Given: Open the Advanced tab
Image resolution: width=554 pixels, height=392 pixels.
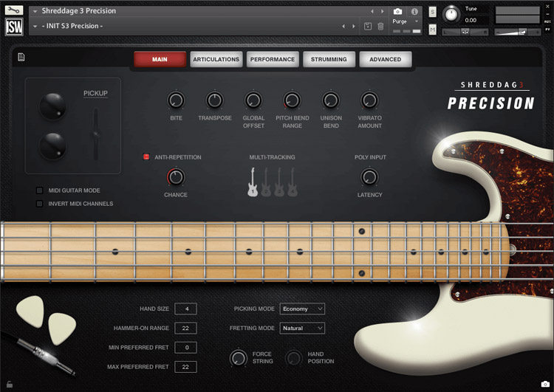Looking at the screenshot, I should tap(385, 59).
